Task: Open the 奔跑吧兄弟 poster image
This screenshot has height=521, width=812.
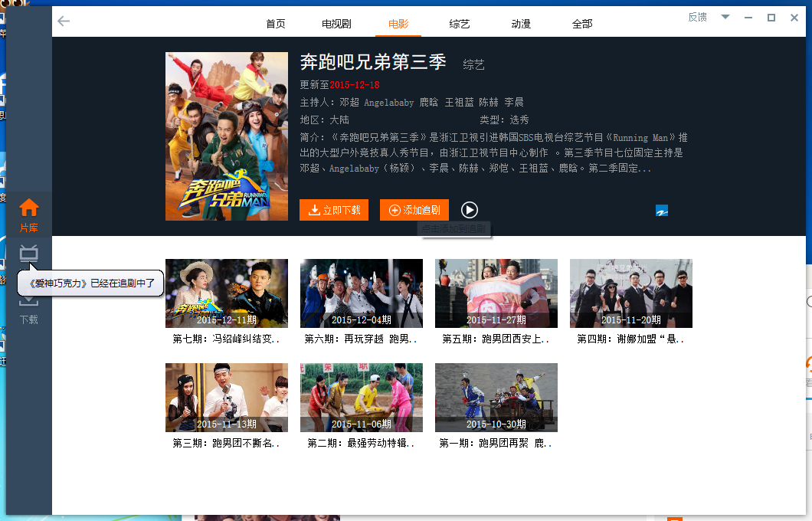Action: (227, 136)
